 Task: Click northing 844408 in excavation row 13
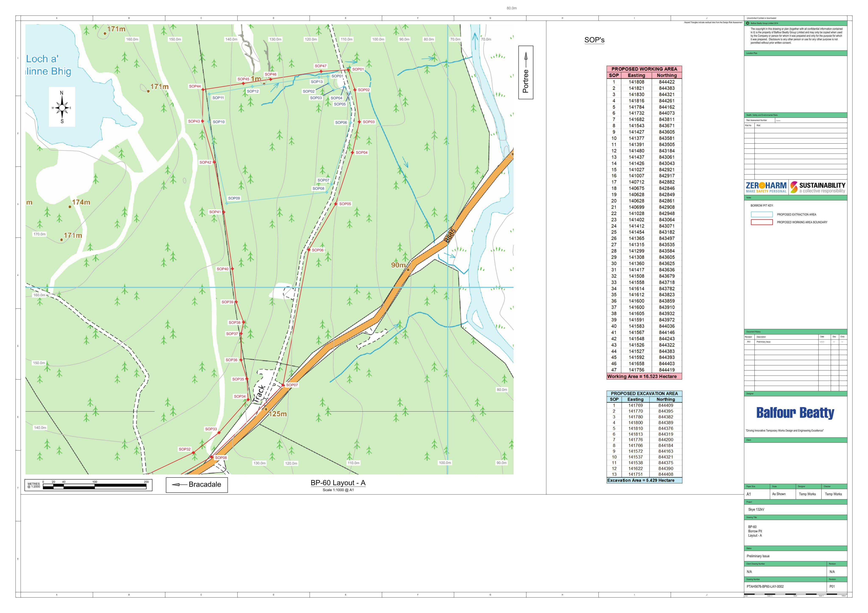(666, 474)
